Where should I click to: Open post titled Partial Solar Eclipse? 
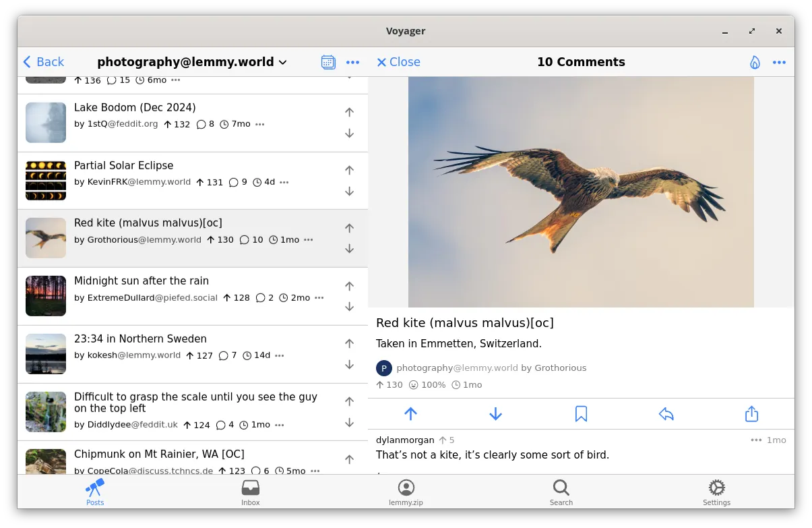[x=123, y=165]
